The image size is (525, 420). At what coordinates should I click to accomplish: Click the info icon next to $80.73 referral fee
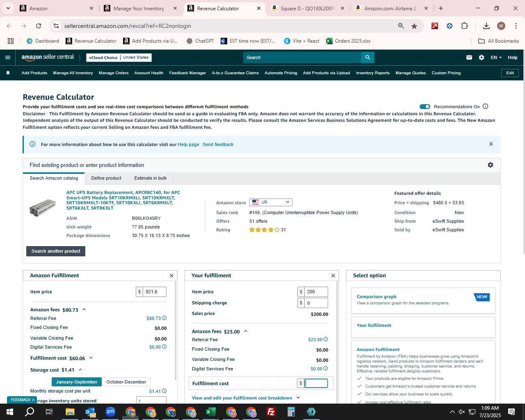[x=164, y=318]
